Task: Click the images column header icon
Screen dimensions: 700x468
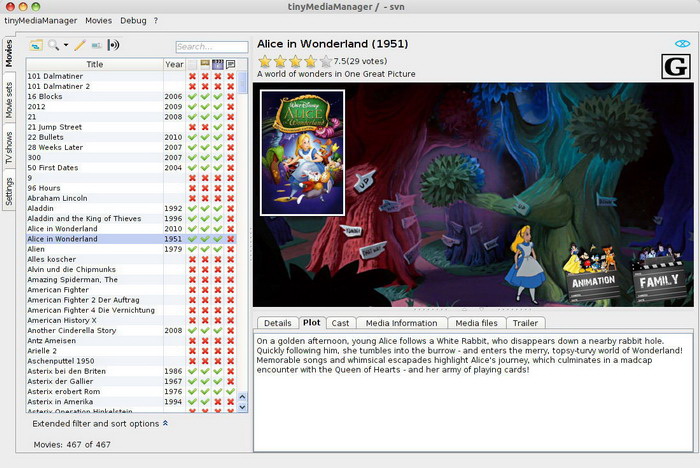Action: (x=205, y=64)
